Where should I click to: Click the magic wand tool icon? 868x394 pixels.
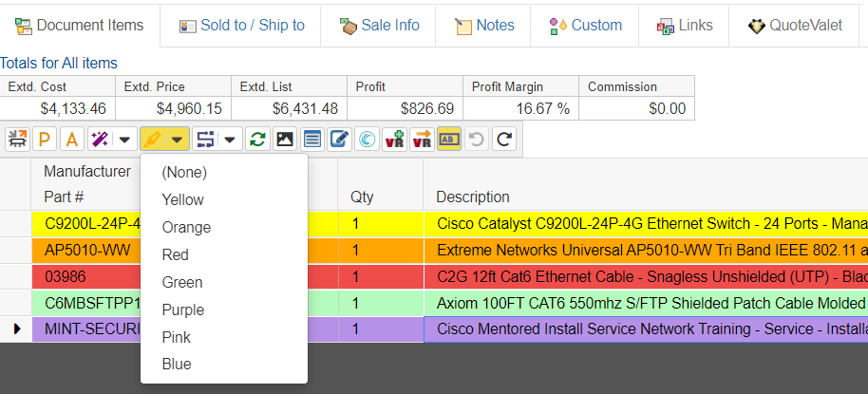(99, 140)
